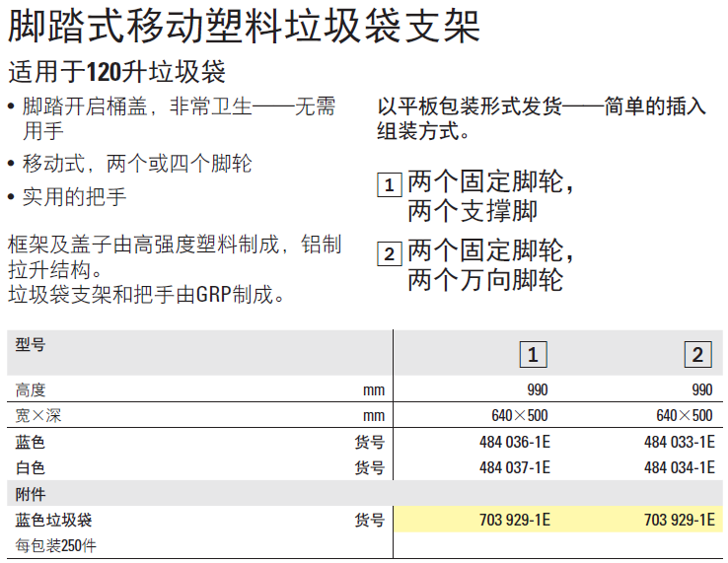
Task: Click height value 990 in column 1
Action: tap(538, 389)
